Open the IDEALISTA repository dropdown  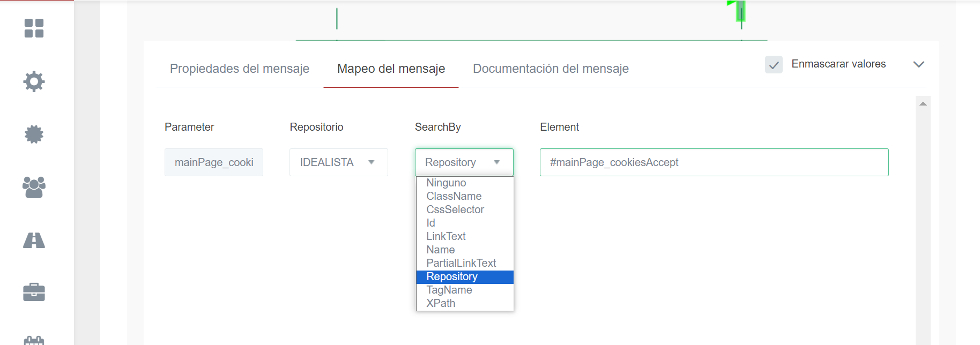338,162
